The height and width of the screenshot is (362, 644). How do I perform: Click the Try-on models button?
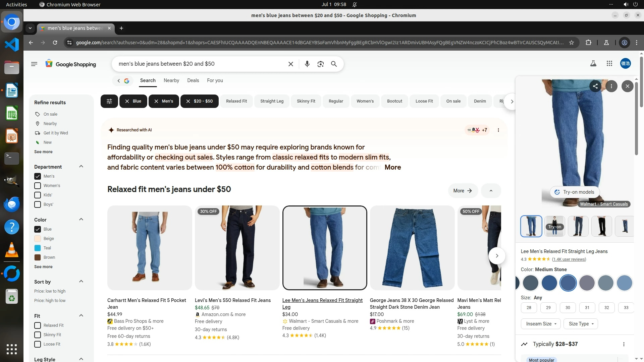click(x=575, y=192)
